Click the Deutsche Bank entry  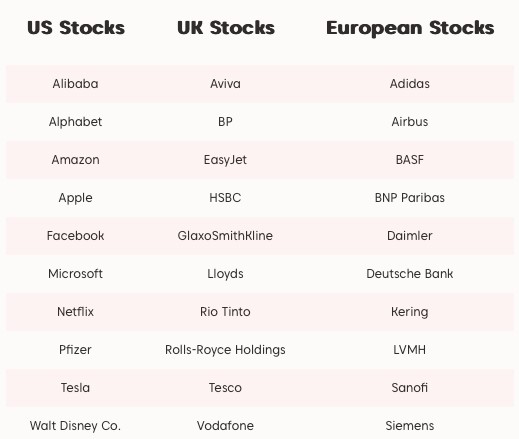410,274
